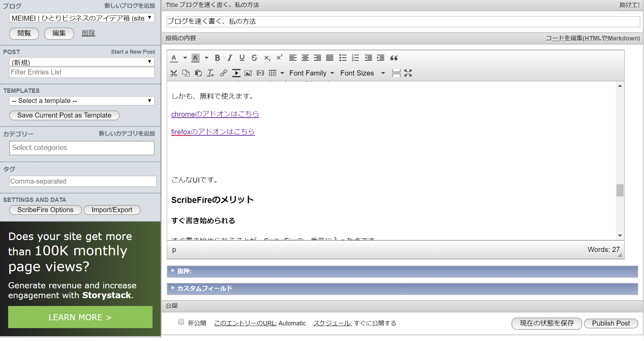The width and height of the screenshot is (644, 341).
Task: Toggle bold formatting in the editor toolbar
Action: pos(217,58)
